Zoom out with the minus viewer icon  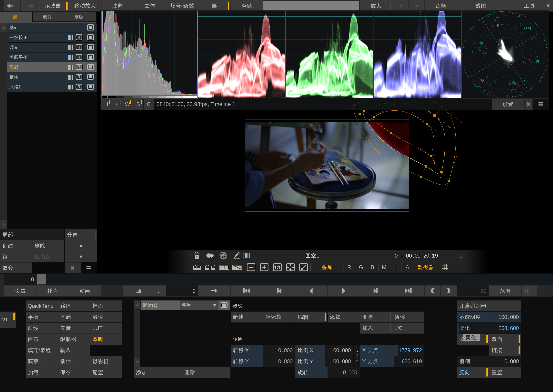[251, 267]
